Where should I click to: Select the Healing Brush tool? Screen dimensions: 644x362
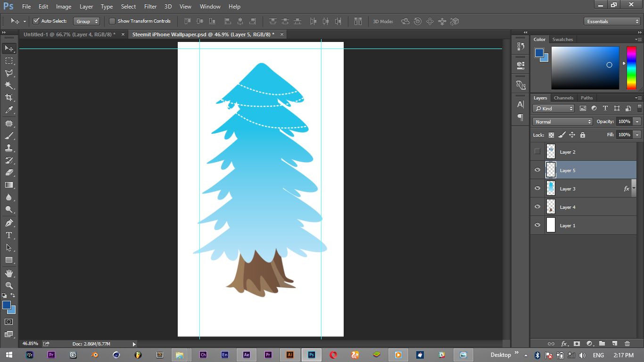click(x=9, y=123)
